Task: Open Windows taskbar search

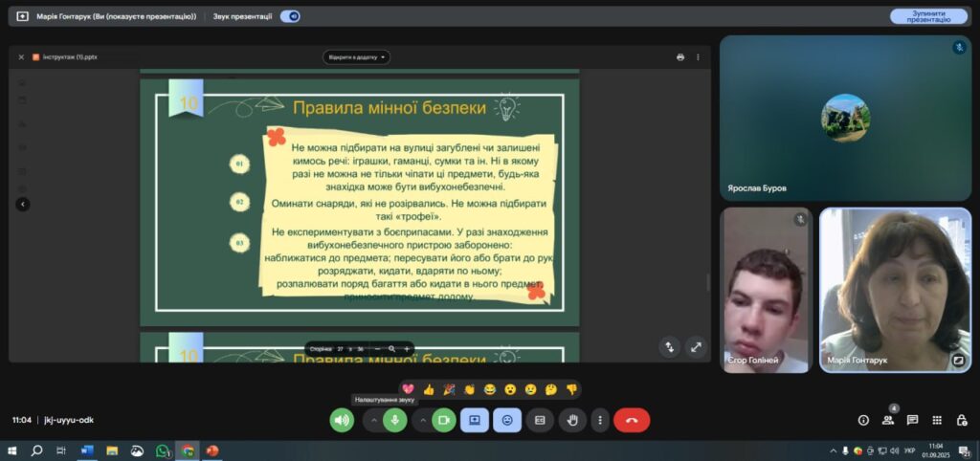Action: click(x=36, y=450)
